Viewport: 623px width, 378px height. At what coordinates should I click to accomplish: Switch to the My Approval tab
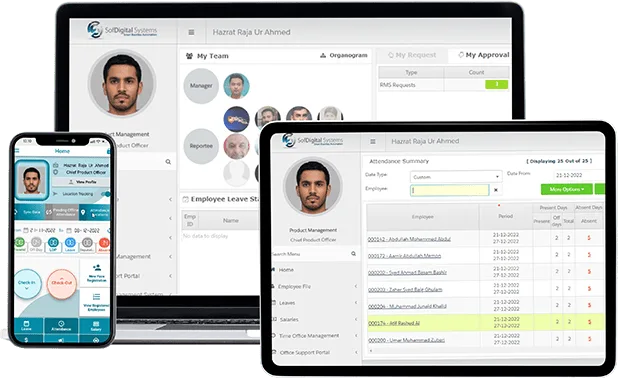pos(484,55)
